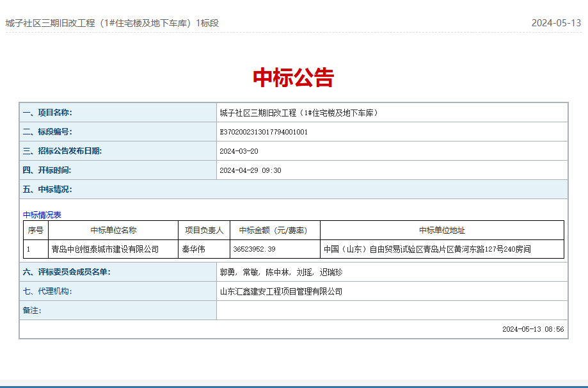Click the label 四、开标时间:

[47, 170]
